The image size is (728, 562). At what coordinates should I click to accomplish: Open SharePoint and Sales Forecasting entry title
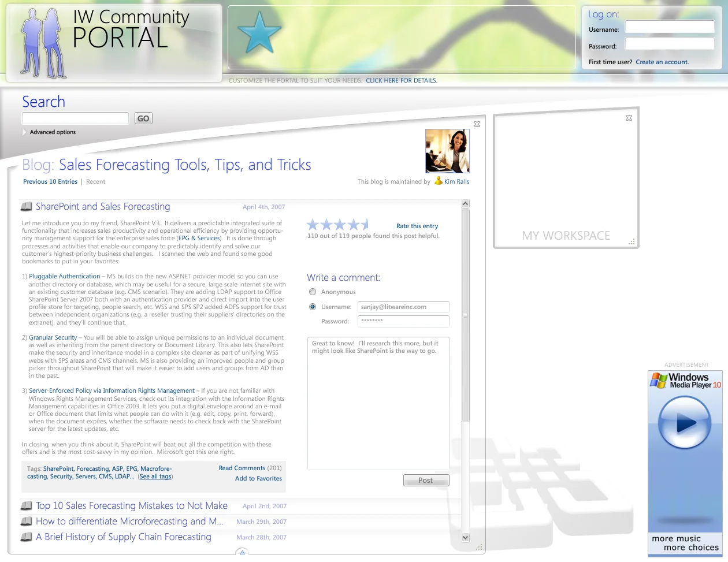click(x=103, y=207)
